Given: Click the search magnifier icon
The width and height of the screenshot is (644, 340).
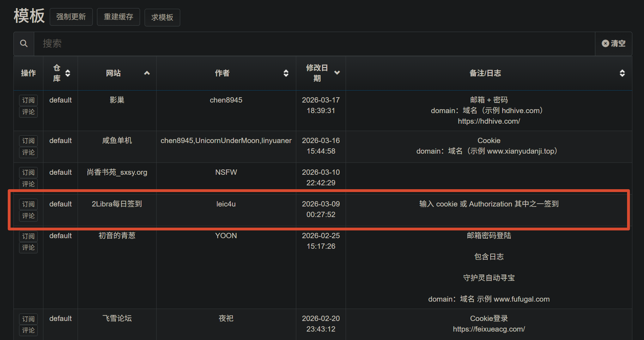Looking at the screenshot, I should point(24,44).
